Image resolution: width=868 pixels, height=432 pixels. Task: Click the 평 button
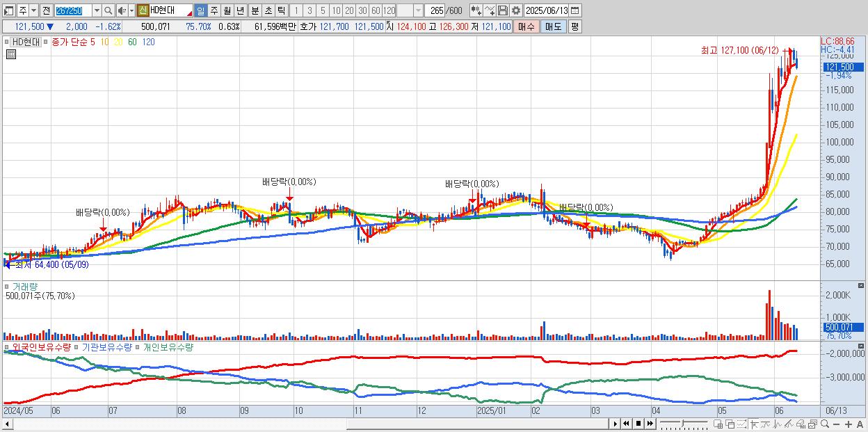click(574, 26)
